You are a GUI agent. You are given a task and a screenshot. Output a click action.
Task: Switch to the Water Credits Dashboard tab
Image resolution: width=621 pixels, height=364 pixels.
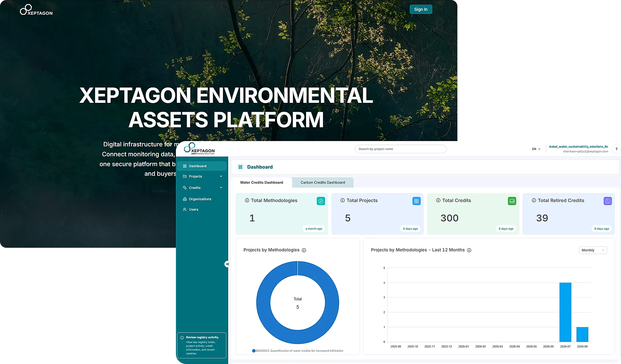(261, 183)
